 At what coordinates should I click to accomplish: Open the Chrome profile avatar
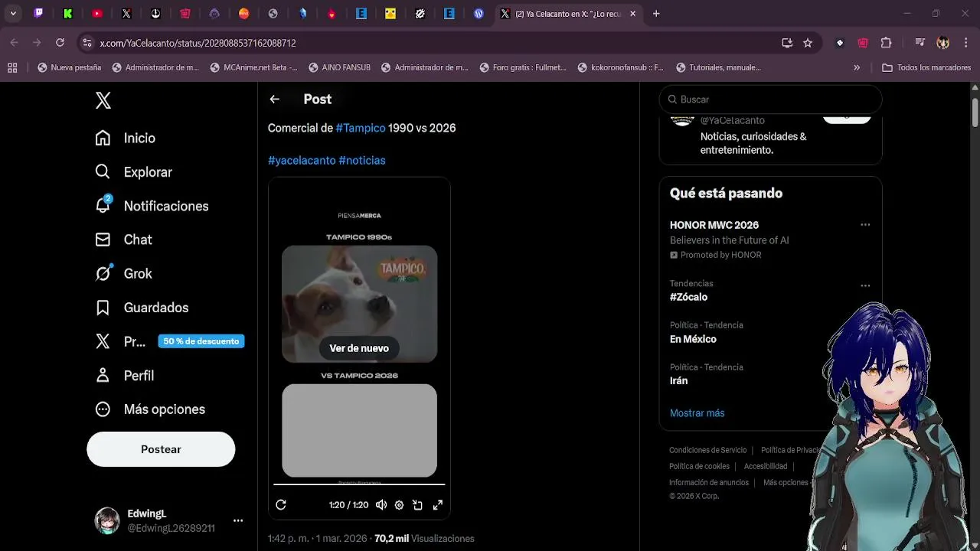click(x=943, y=43)
